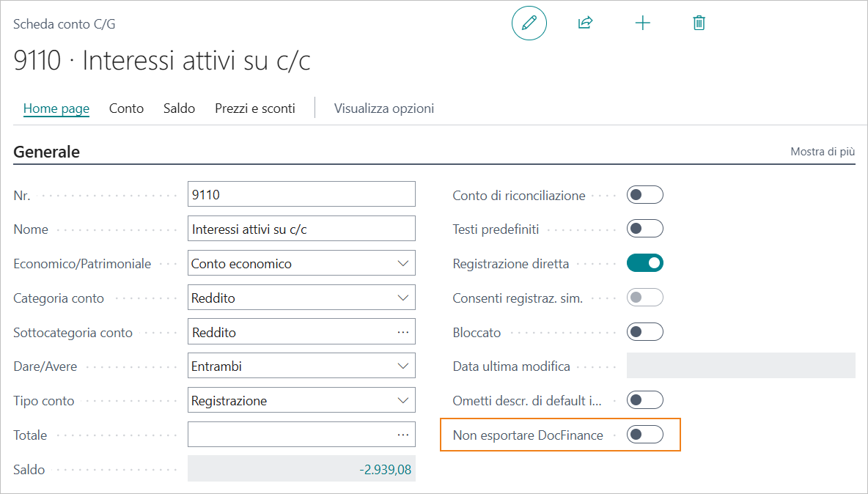The height and width of the screenshot is (494, 868).
Task: Open the Conto menu tab
Action: (126, 108)
